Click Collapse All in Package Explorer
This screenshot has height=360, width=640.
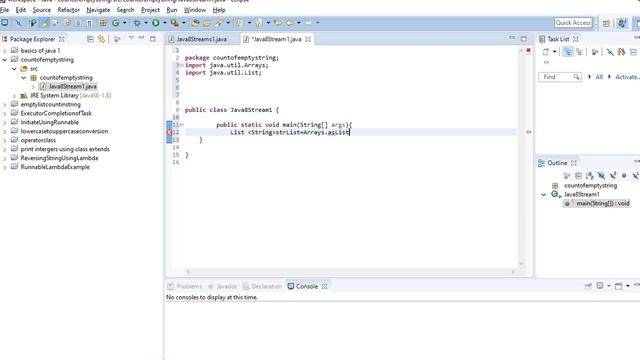(x=90, y=39)
